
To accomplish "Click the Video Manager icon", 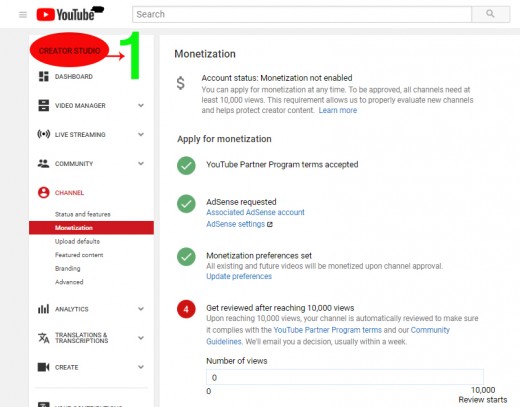I will click(x=43, y=105).
